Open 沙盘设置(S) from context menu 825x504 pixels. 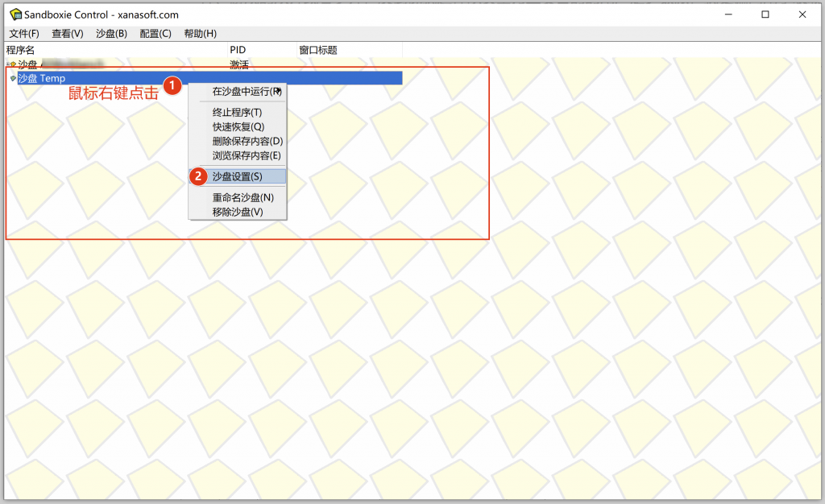pos(238,176)
